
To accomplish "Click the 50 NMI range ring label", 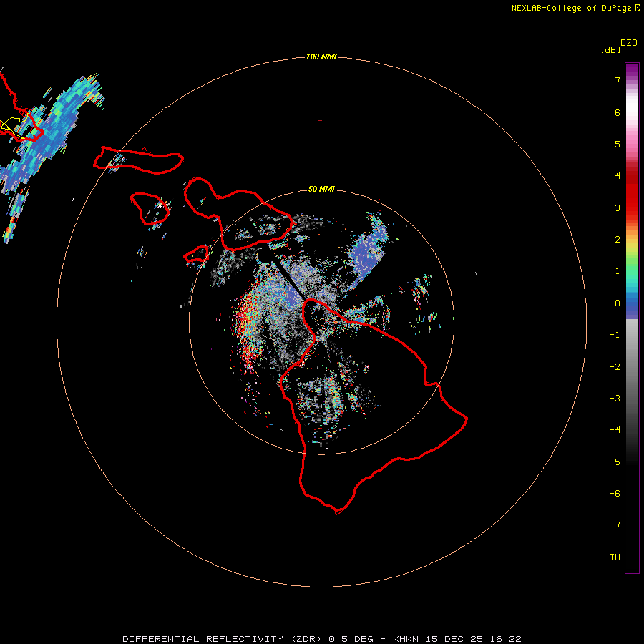I will 321,189.
